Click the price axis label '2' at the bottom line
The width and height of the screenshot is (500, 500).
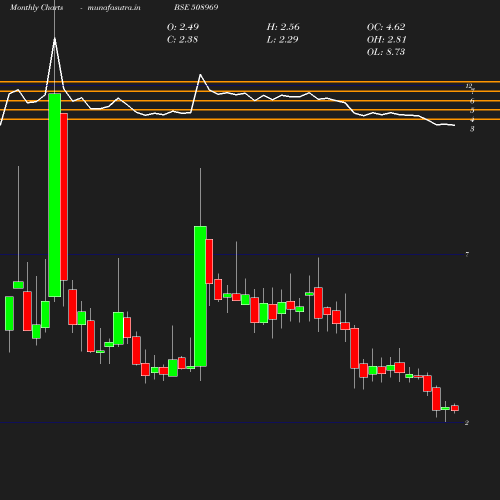click(467, 423)
